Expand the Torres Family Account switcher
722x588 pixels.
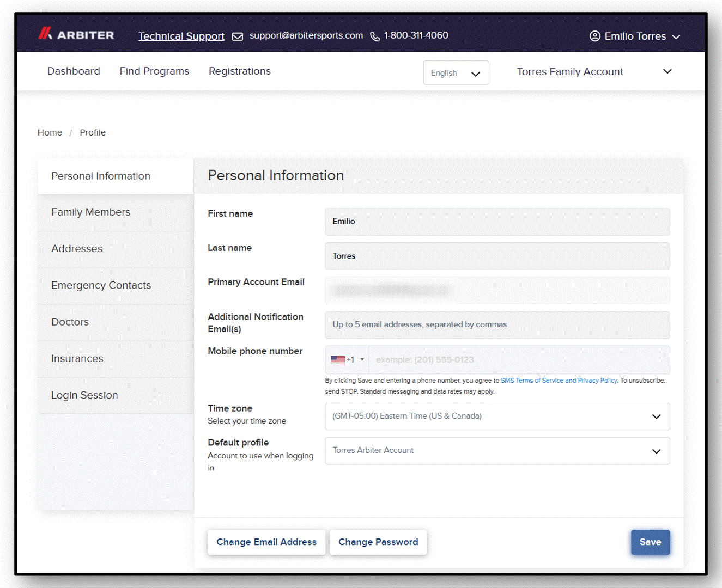pos(594,72)
